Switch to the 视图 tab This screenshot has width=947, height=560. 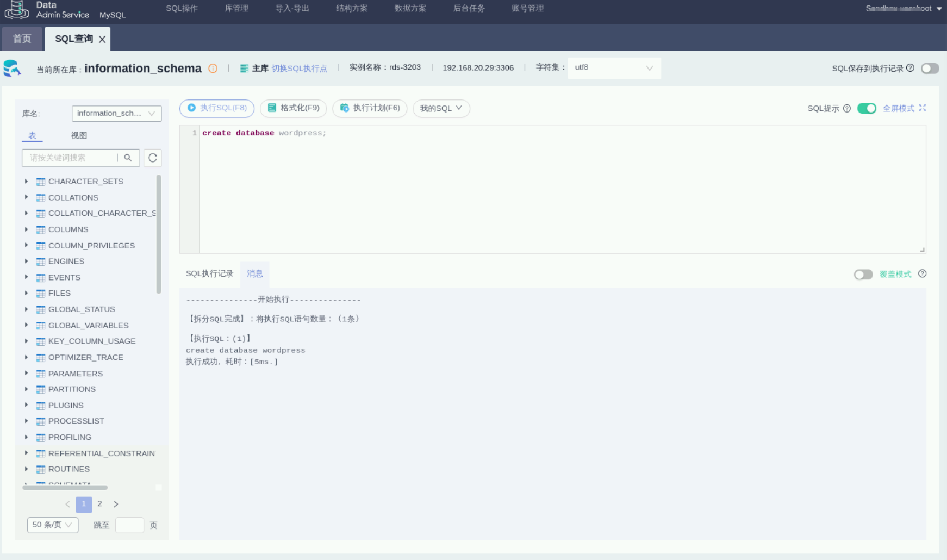[79, 135]
